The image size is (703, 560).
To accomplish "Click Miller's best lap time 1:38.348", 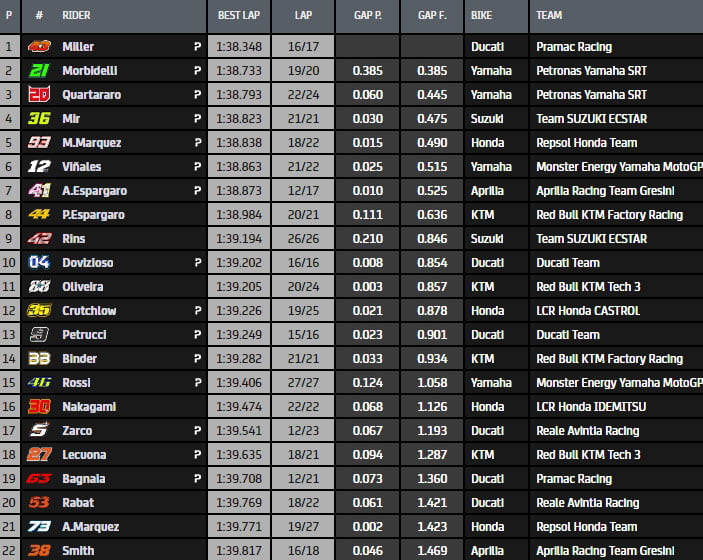I will [238, 47].
